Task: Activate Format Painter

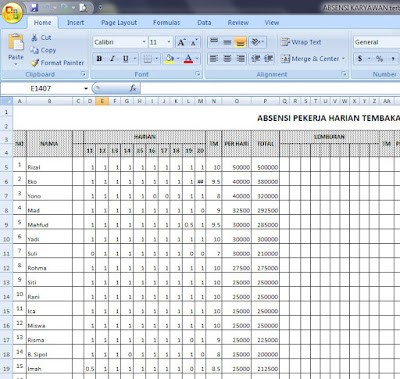Action: 57,63
